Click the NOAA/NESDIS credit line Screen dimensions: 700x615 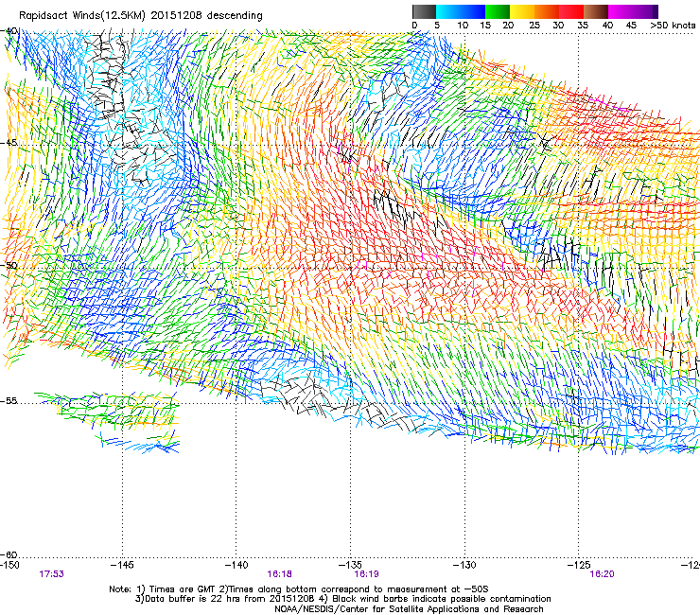409,609
